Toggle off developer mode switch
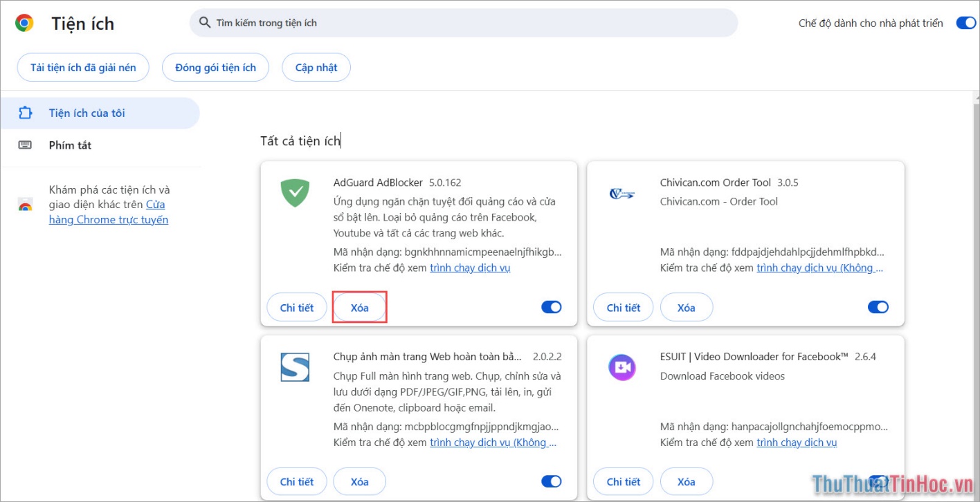This screenshot has height=502, width=980. (965, 23)
